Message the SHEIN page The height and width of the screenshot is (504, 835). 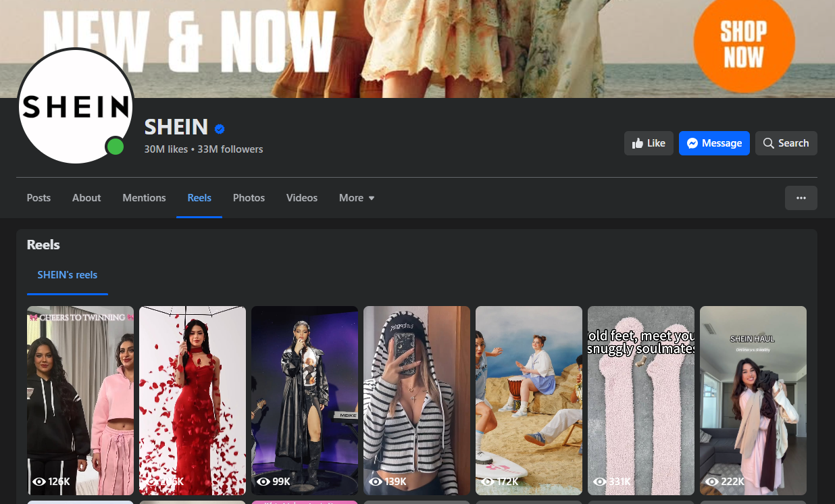pos(714,143)
